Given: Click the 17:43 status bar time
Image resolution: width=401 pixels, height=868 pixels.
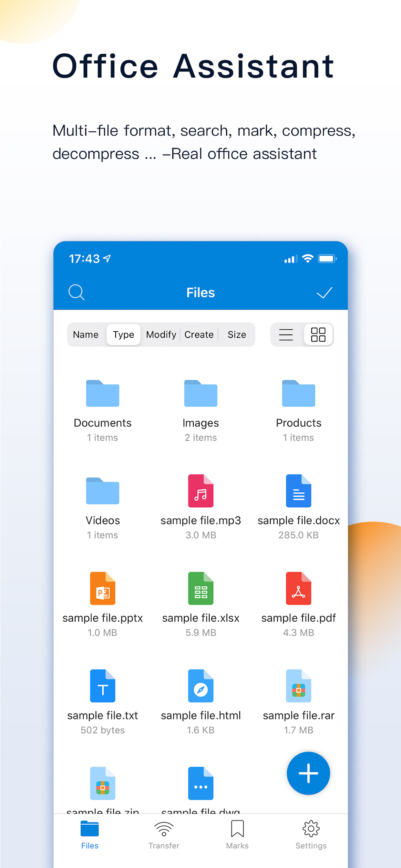Looking at the screenshot, I should coord(84,259).
